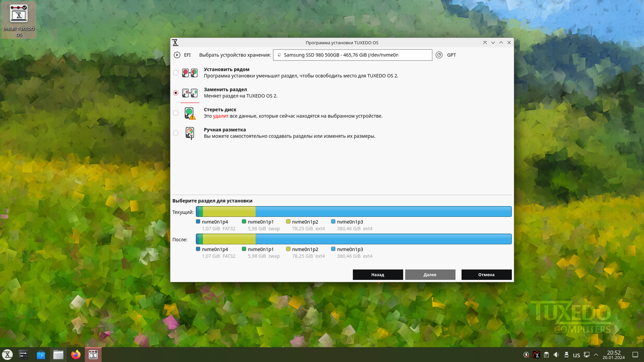The width and height of the screenshot is (644, 362).
Task: Click the yellow nvme0n1p2 segment in 'Текущий' bar
Action: 229,212
